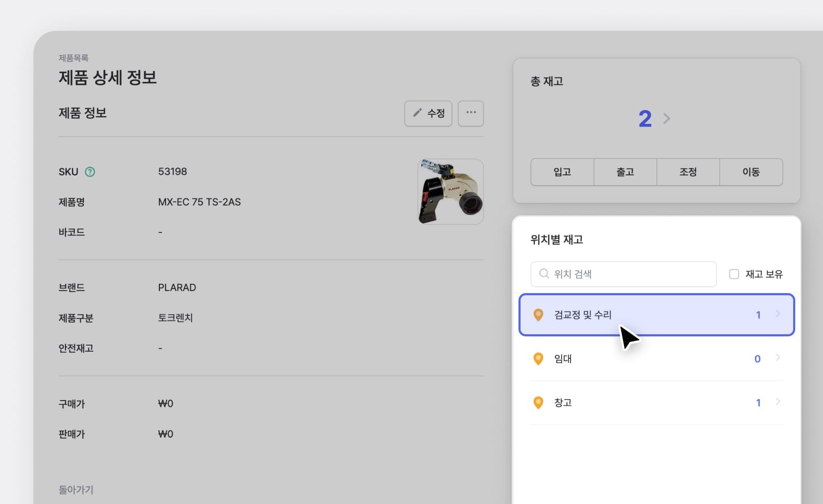The width and height of the screenshot is (823, 504).
Task: Select the 출고 stock action
Action: click(x=625, y=172)
